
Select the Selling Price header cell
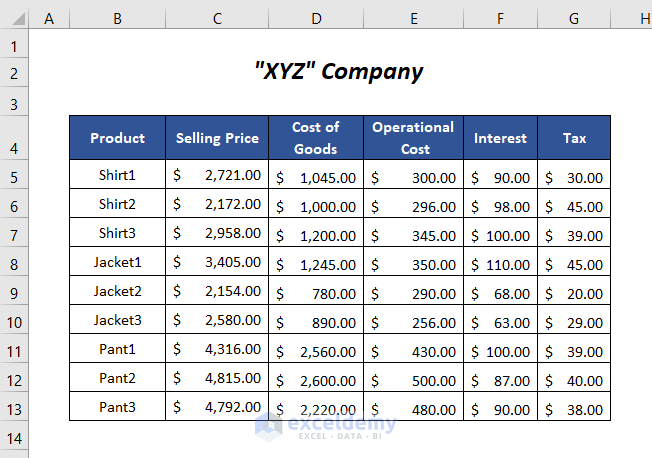[217, 138]
